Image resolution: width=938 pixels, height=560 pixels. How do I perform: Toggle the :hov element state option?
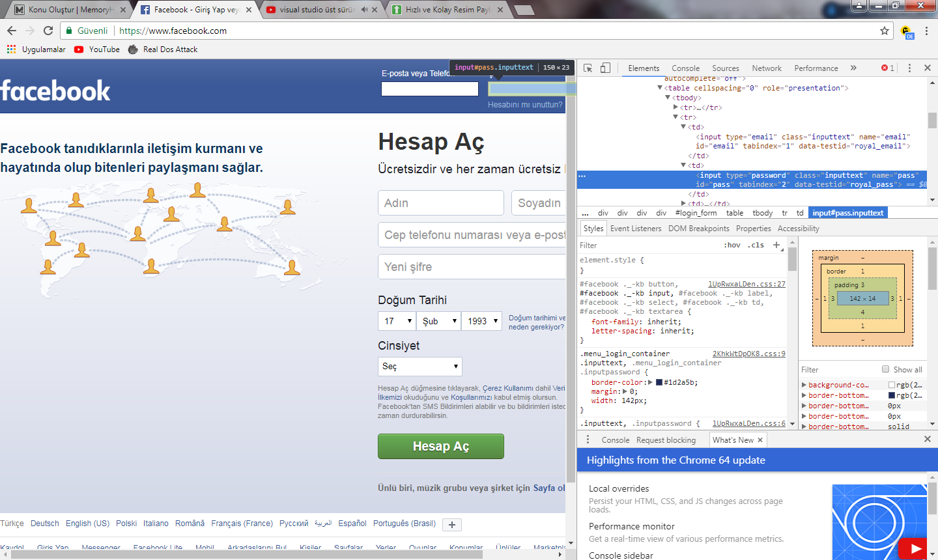[732, 245]
